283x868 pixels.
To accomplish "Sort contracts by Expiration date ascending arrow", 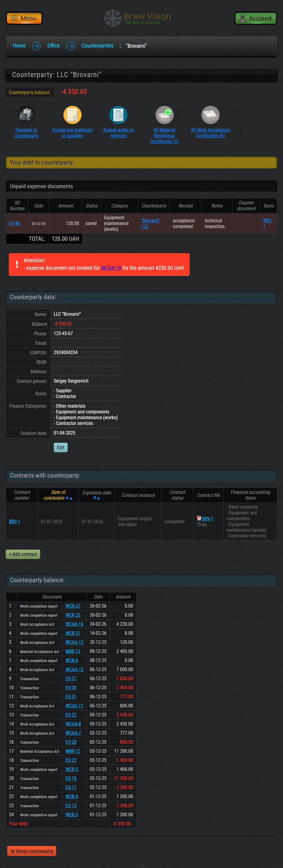I will 98,498.
